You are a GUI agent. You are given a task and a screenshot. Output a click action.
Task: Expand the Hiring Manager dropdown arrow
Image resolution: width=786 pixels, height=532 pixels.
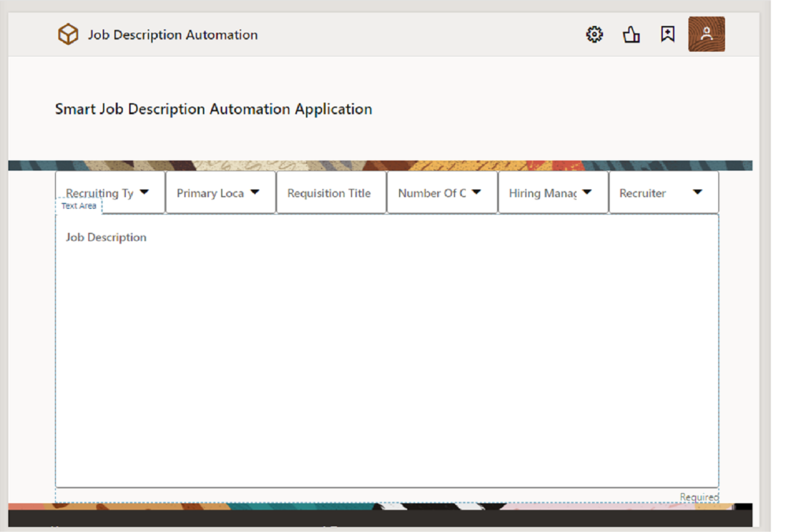point(587,192)
